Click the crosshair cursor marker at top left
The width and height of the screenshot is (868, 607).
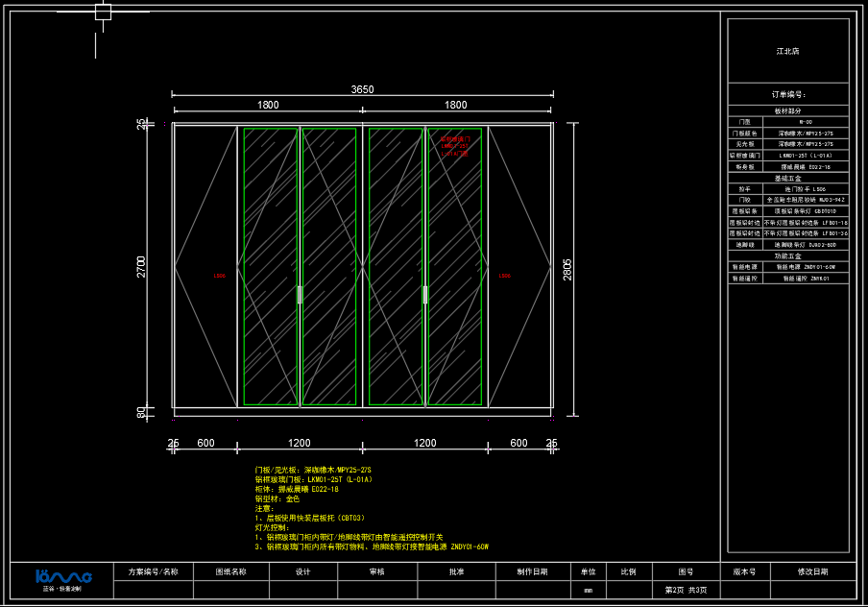[x=103, y=12]
